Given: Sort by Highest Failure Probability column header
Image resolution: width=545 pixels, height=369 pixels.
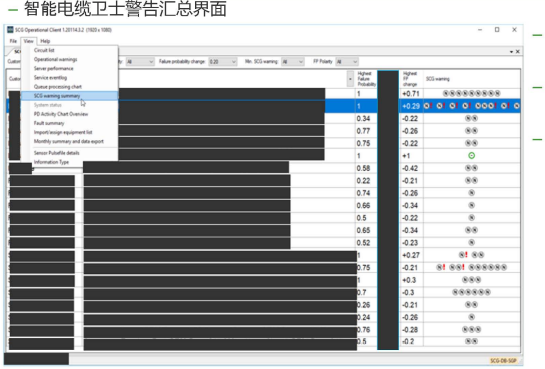Looking at the screenshot, I should tap(366, 79).
